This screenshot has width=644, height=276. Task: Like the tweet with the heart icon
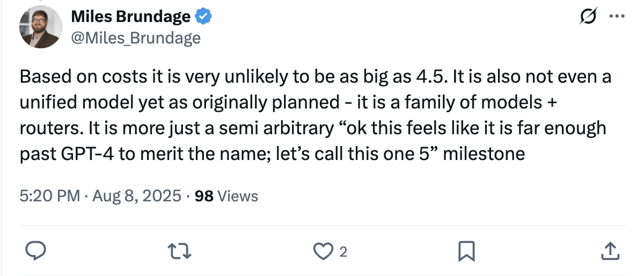[323, 250]
